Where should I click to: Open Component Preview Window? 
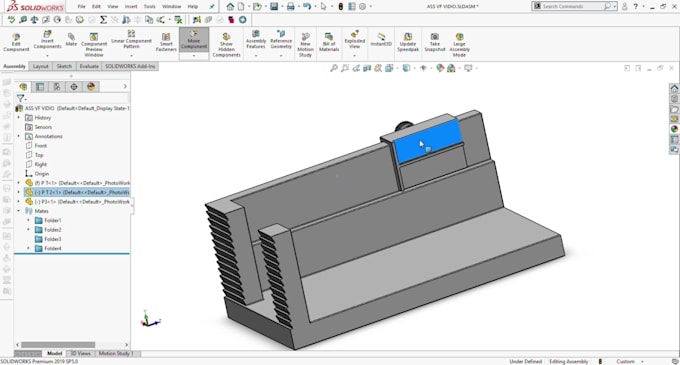click(x=94, y=44)
